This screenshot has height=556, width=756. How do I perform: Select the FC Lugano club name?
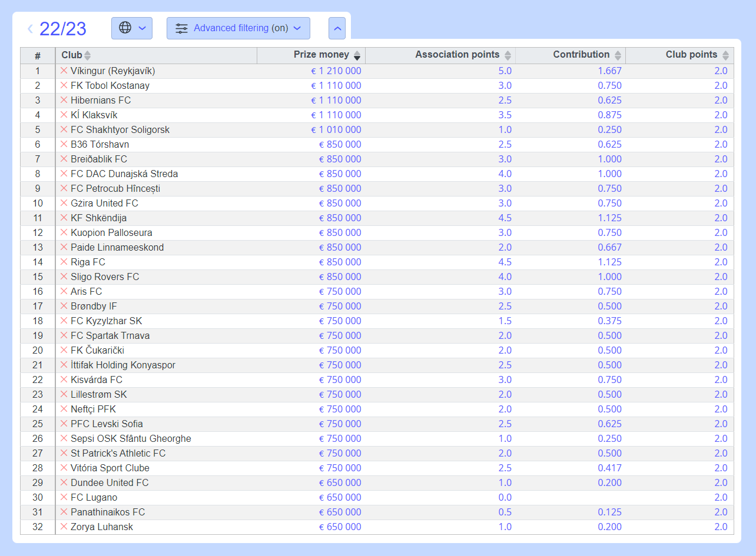[x=94, y=497]
